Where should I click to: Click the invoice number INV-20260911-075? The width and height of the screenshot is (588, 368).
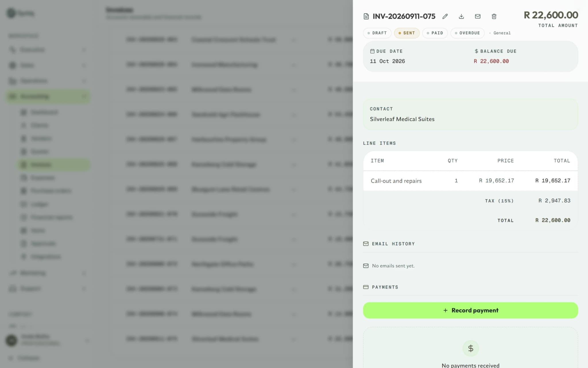click(404, 16)
